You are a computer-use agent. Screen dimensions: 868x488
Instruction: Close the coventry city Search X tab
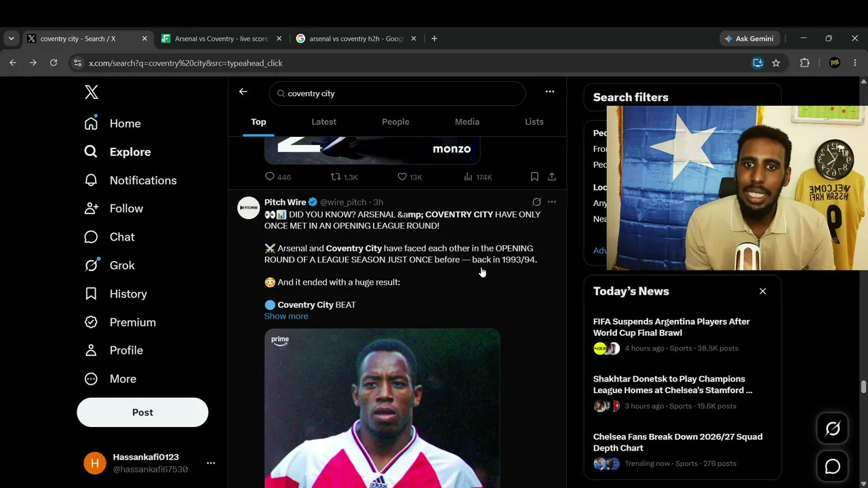pyautogui.click(x=144, y=39)
